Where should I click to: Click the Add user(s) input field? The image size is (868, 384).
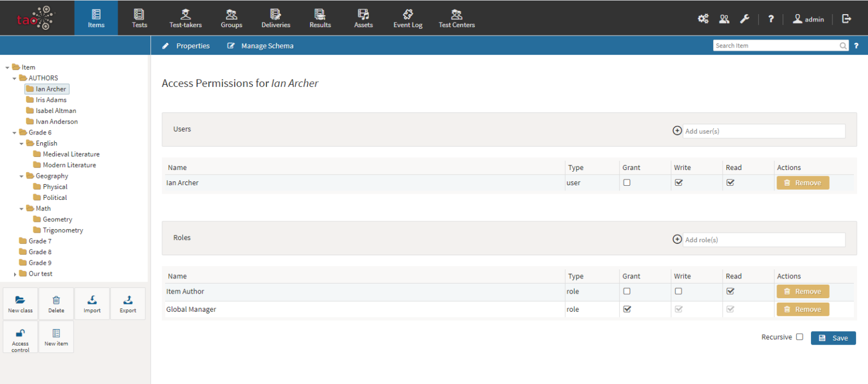(763, 131)
